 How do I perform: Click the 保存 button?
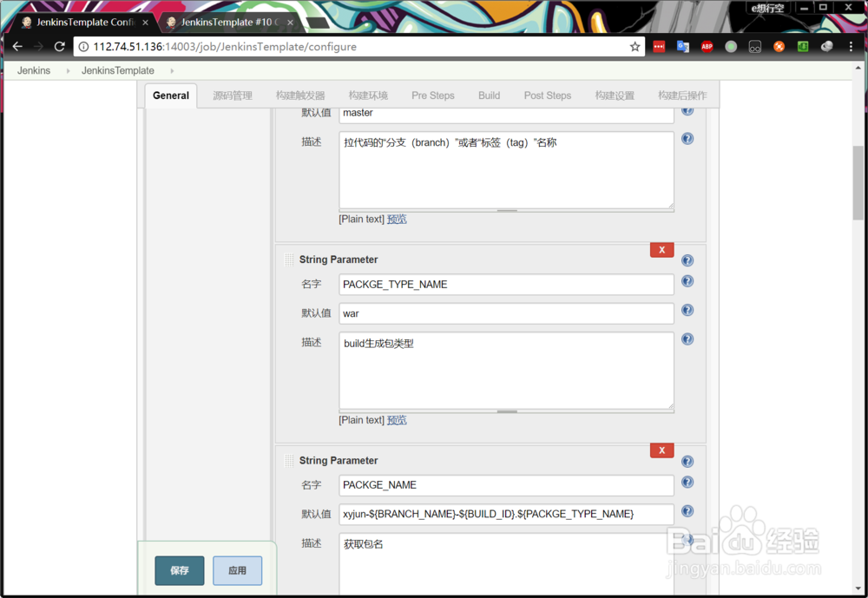[179, 570]
